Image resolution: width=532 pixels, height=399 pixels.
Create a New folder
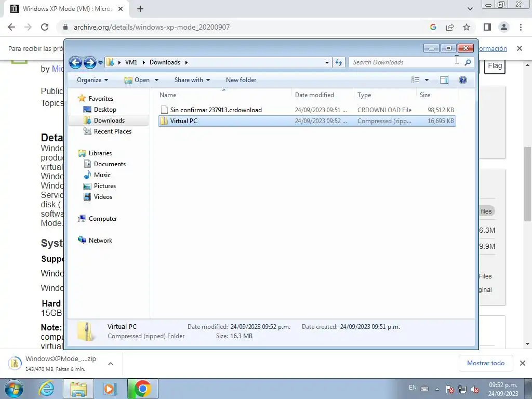click(241, 80)
